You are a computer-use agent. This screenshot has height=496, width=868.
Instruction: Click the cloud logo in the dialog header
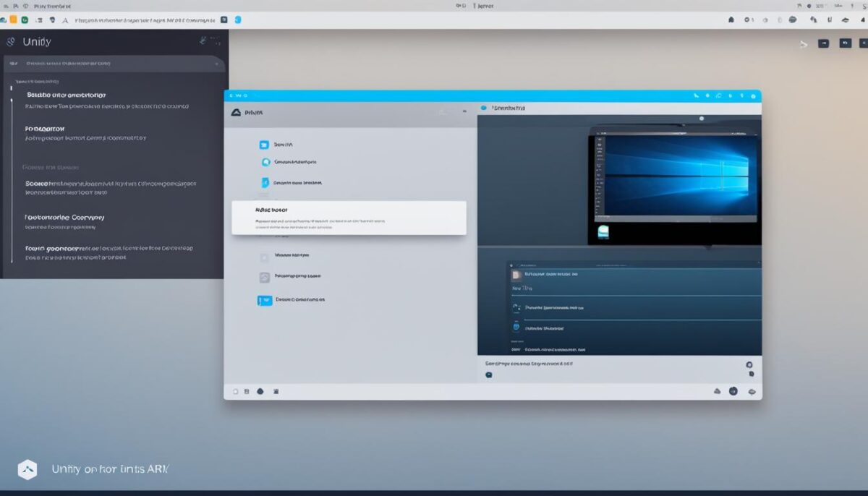(235, 112)
